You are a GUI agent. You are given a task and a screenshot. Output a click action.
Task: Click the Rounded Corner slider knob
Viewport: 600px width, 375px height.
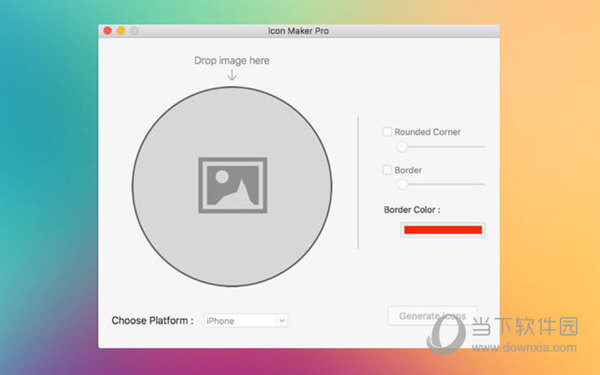tap(402, 147)
